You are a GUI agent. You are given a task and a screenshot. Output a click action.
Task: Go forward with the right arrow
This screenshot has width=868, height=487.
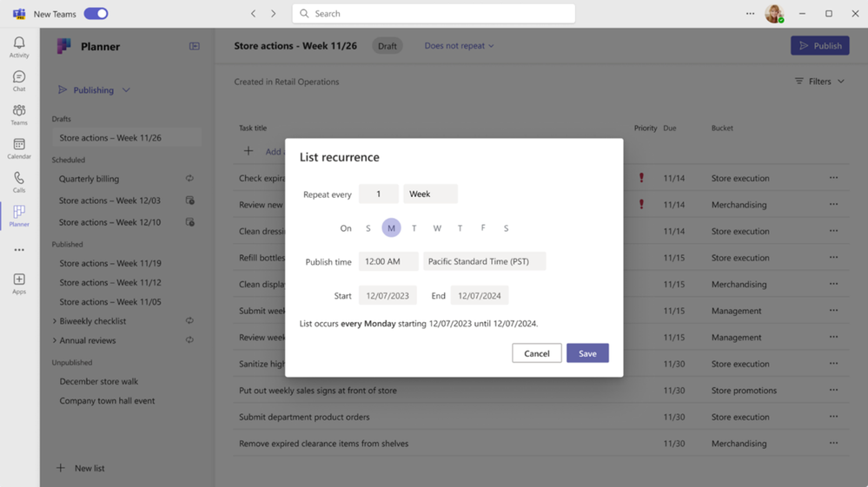point(273,14)
